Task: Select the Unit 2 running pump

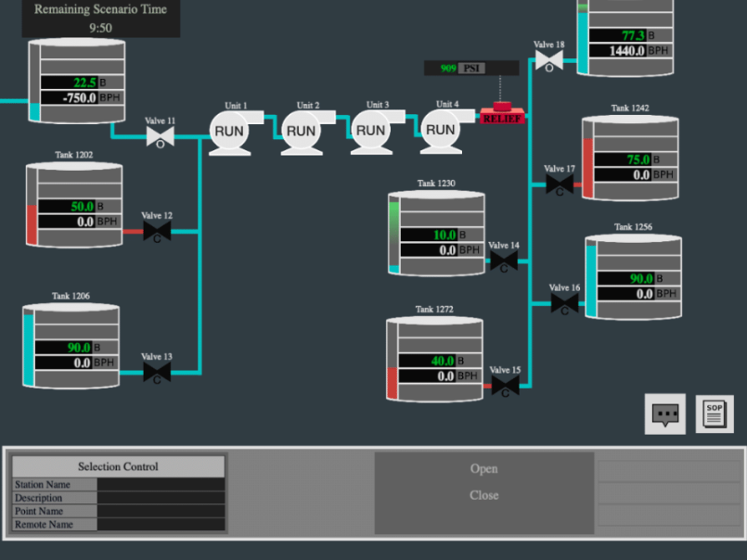Action: coord(302,132)
